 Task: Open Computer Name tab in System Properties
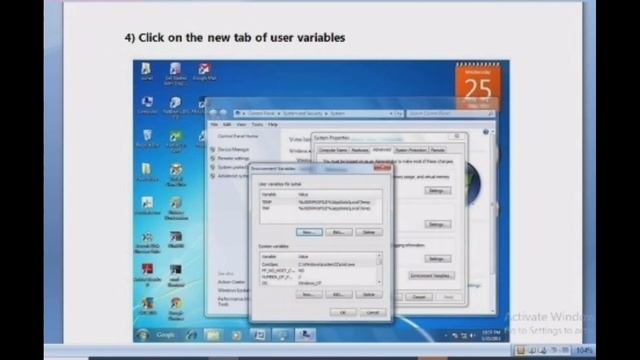pos(333,150)
